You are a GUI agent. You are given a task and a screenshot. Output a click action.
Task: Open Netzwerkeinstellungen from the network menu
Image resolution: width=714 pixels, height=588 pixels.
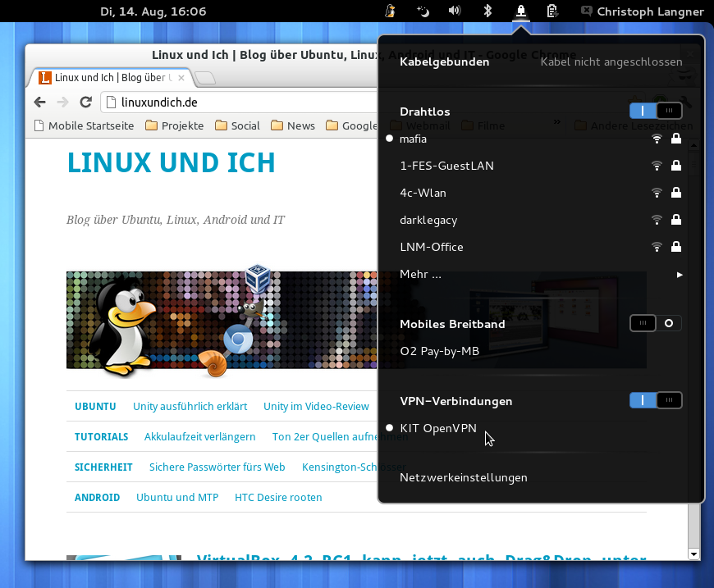click(x=464, y=477)
